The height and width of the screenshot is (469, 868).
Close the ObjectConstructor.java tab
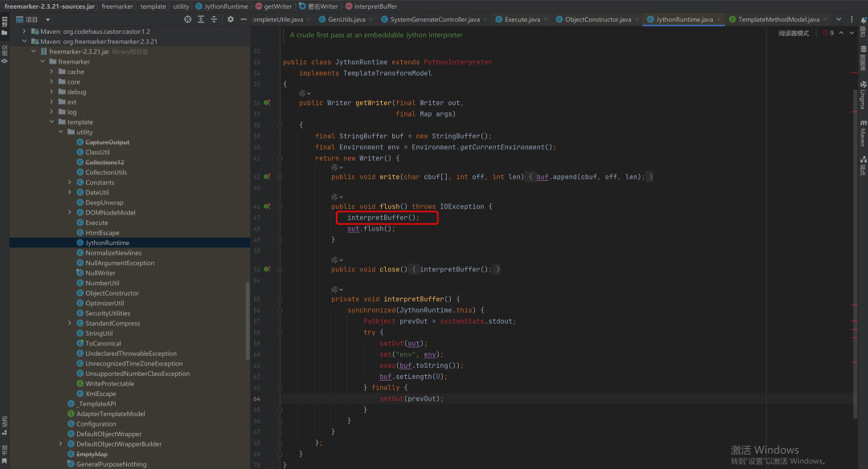tap(637, 19)
